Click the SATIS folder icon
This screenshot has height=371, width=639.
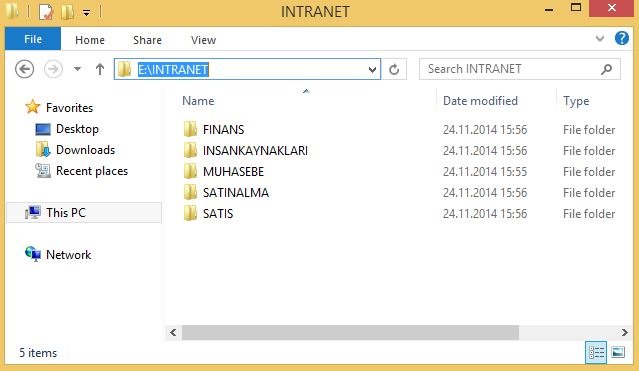pyautogui.click(x=190, y=213)
